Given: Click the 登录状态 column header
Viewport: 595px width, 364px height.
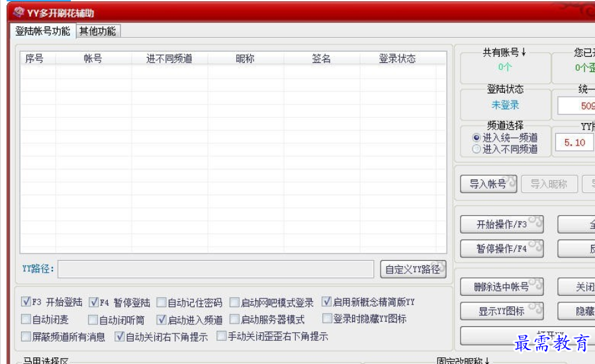Looking at the screenshot, I should click(x=397, y=58).
